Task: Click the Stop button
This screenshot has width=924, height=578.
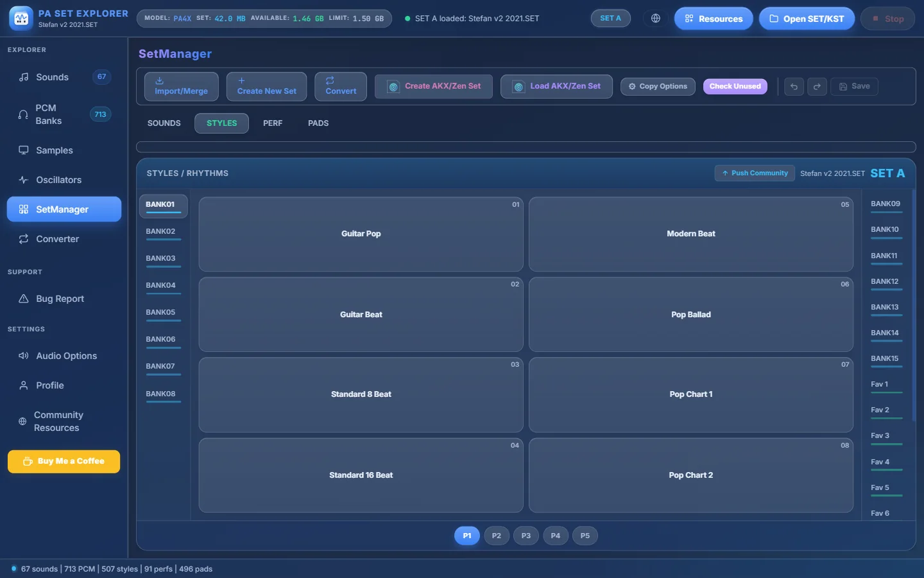Action: tap(888, 19)
